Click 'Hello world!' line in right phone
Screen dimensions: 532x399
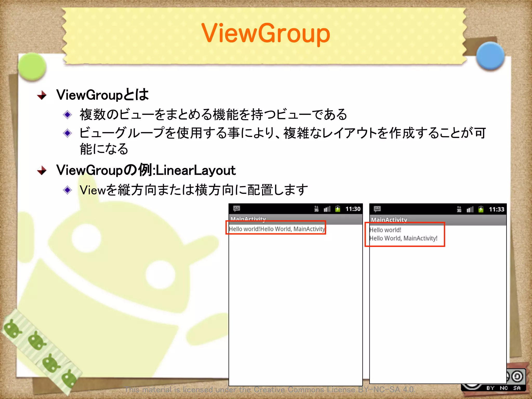pos(385,230)
